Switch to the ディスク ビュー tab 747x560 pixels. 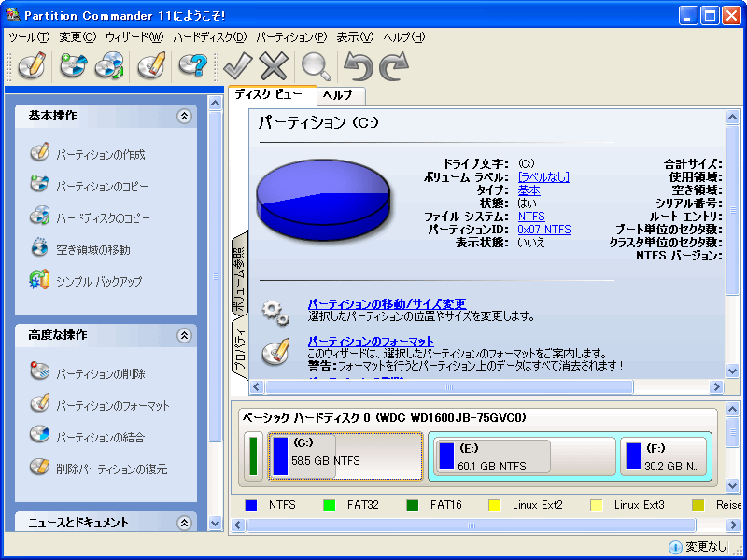(272, 95)
